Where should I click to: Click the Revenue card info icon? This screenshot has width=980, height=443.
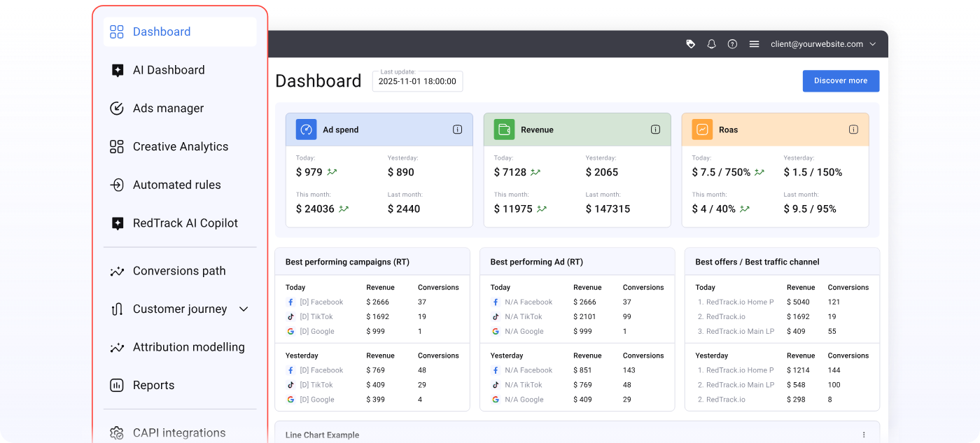655,129
